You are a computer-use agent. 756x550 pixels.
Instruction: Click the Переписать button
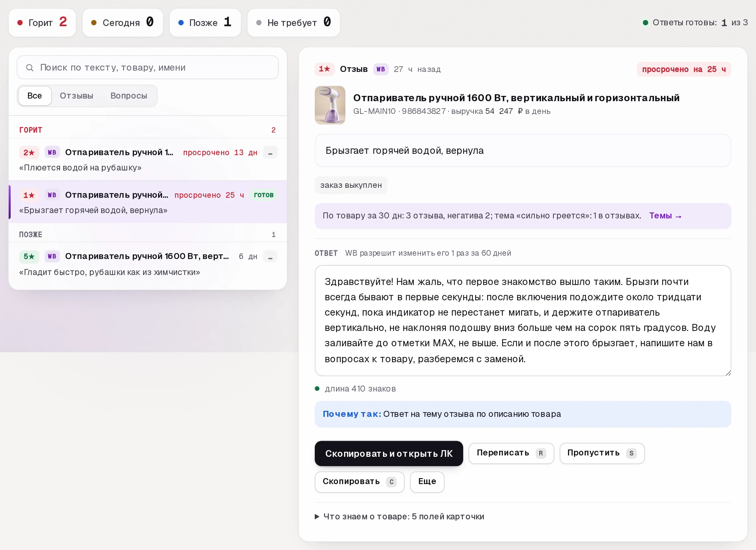click(511, 453)
